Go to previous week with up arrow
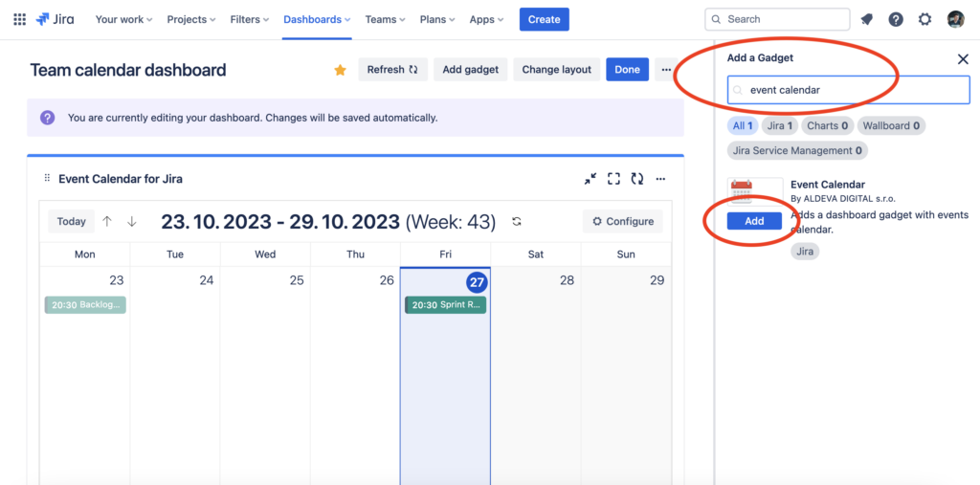This screenshot has height=485, width=980. click(107, 221)
